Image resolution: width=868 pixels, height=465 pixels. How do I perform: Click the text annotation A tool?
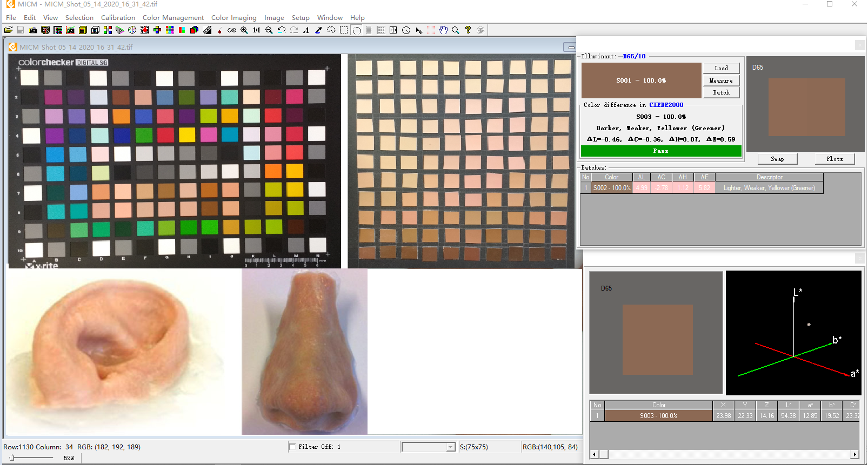tap(306, 30)
